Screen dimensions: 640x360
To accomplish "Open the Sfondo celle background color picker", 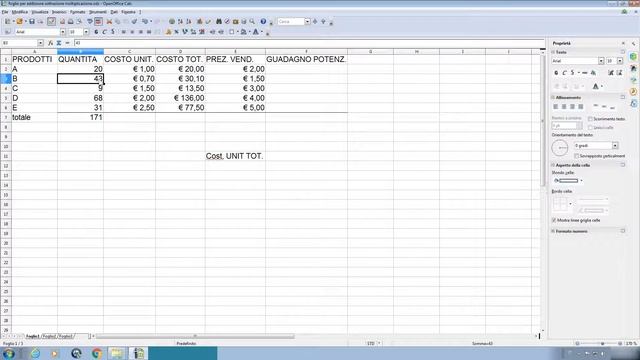I will [567, 180].
